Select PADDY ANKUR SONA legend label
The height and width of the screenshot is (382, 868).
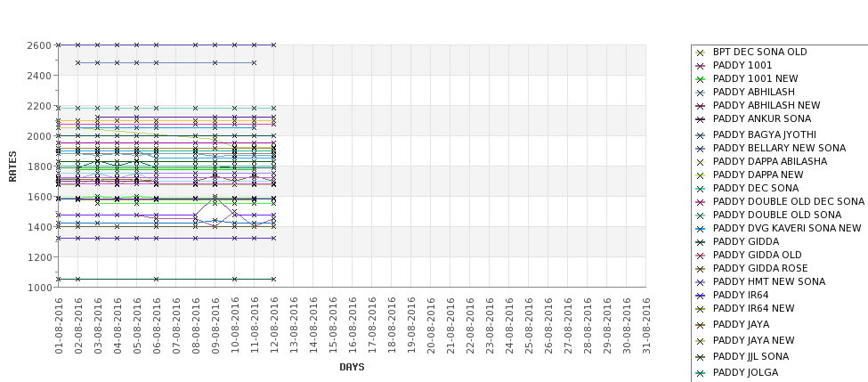(762, 118)
